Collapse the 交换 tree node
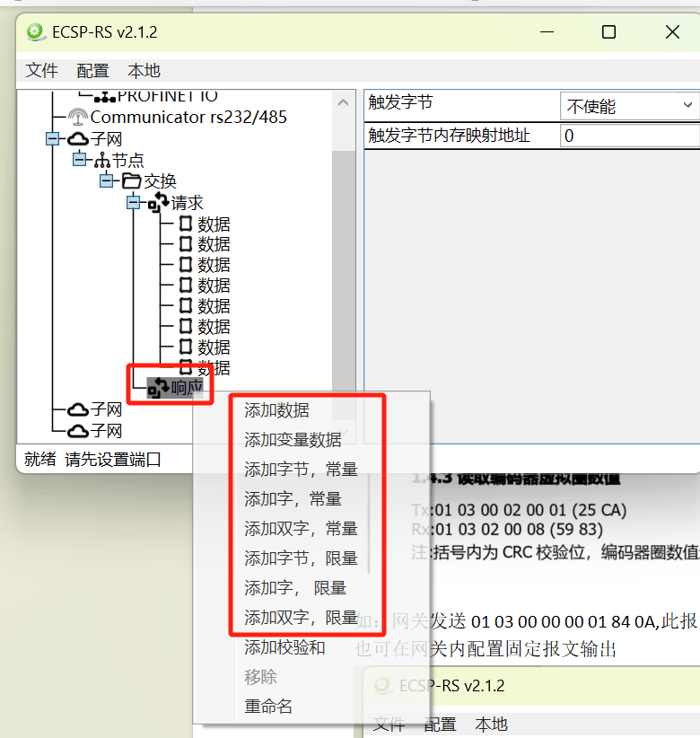This screenshot has width=700, height=738. (107, 180)
